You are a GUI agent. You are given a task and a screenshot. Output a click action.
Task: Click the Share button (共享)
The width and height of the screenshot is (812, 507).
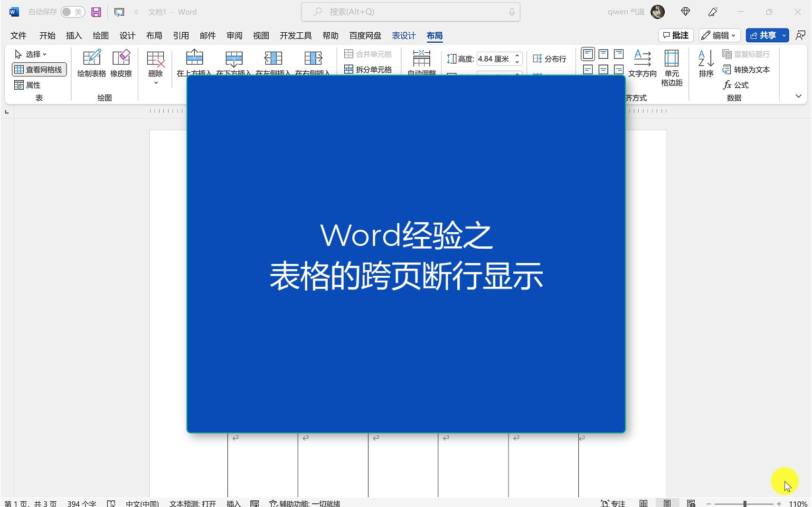click(x=766, y=35)
